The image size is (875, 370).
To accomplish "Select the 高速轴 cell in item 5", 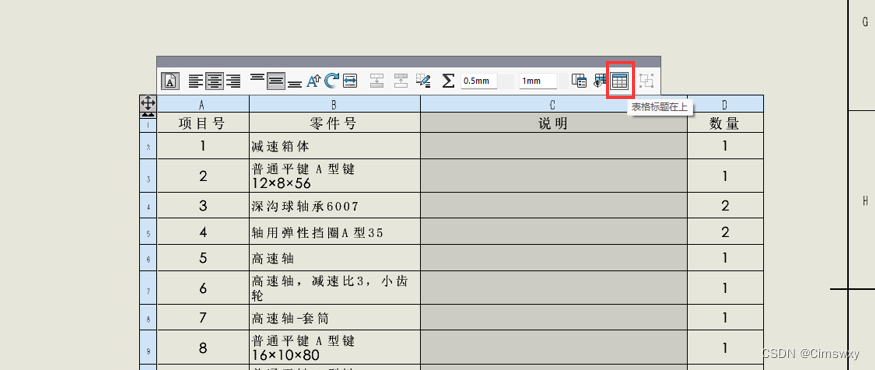I will click(335, 258).
